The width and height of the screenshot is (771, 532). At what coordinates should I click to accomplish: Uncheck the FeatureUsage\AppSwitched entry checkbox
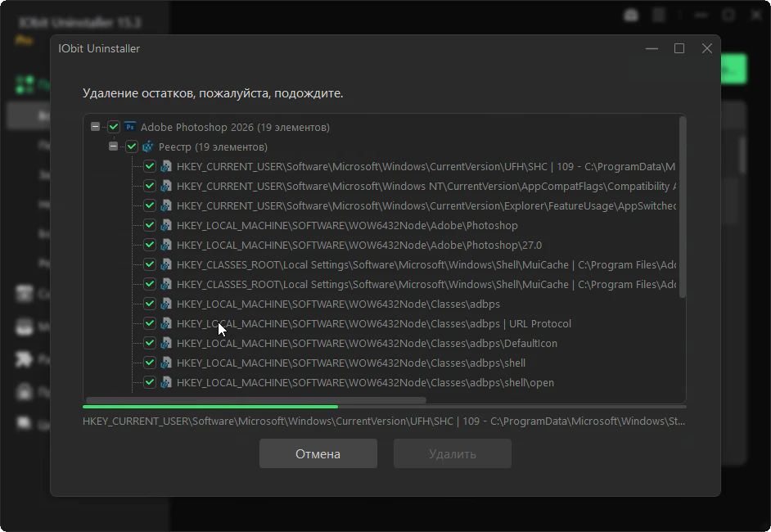coord(150,205)
